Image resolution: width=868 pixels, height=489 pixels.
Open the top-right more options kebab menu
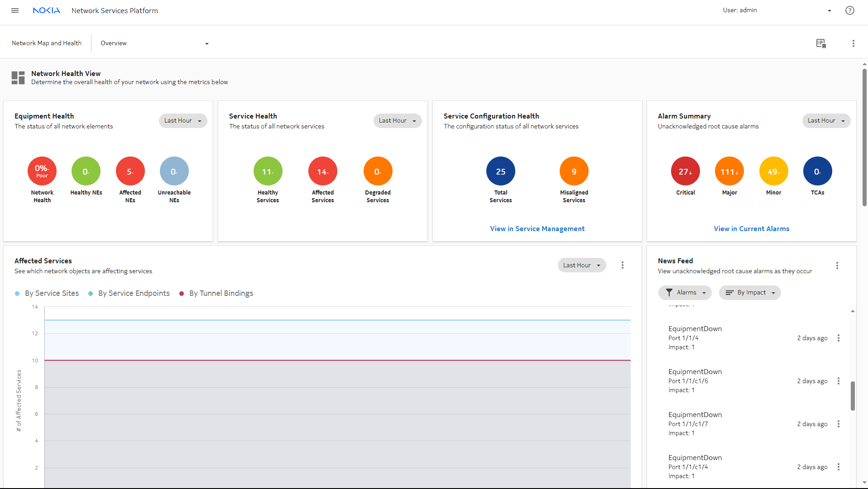pos(854,43)
